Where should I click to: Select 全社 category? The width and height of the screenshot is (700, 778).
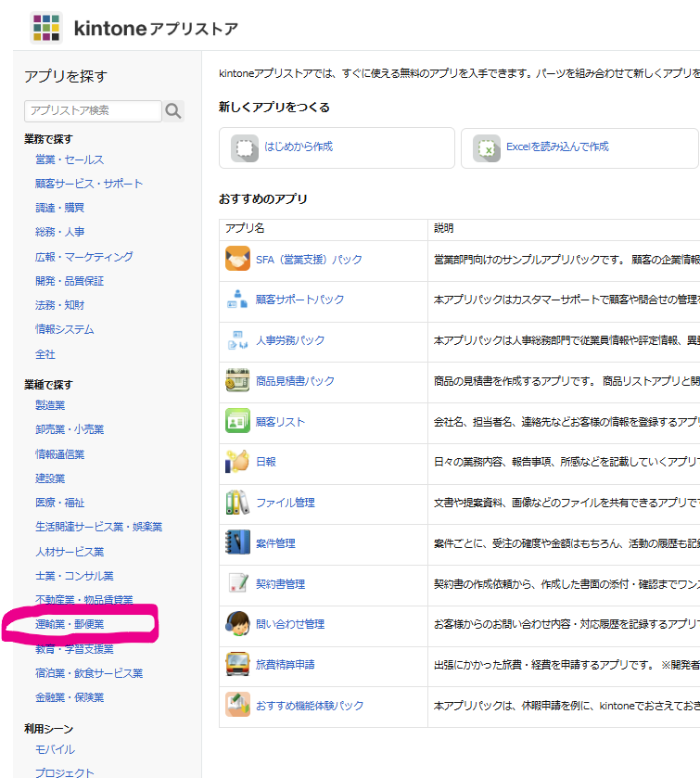(x=45, y=354)
